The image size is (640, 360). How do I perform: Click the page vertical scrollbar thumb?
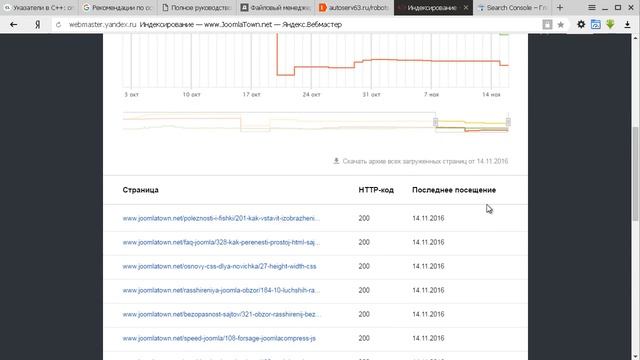click(635, 173)
